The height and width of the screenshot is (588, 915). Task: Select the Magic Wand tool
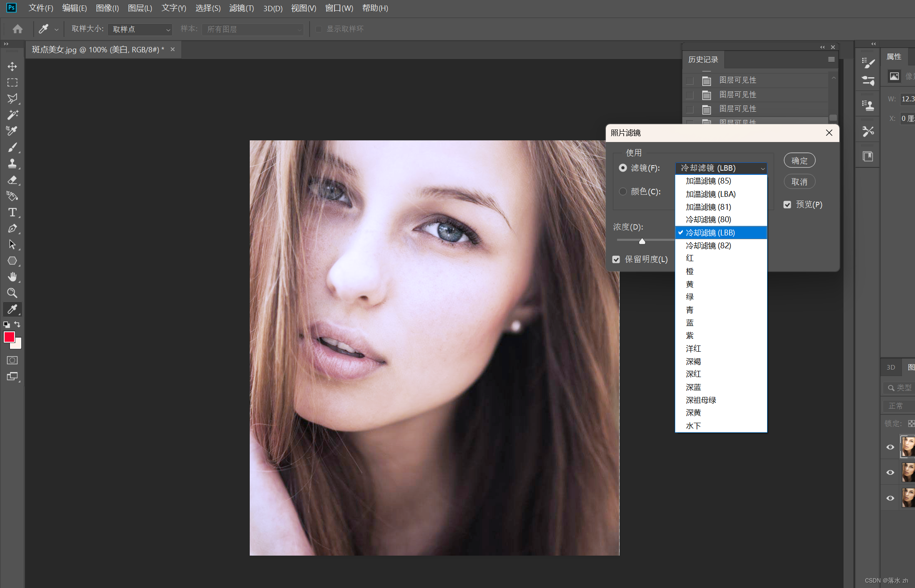point(12,115)
